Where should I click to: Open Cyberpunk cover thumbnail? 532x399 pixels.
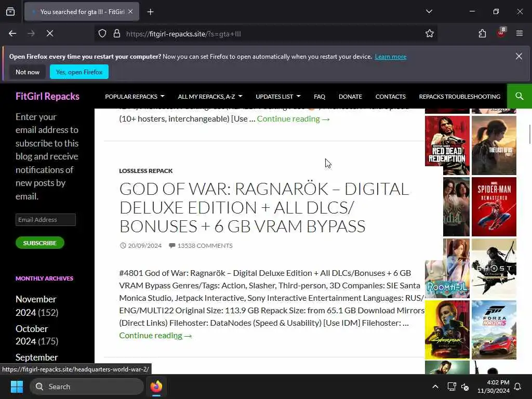[447, 330]
